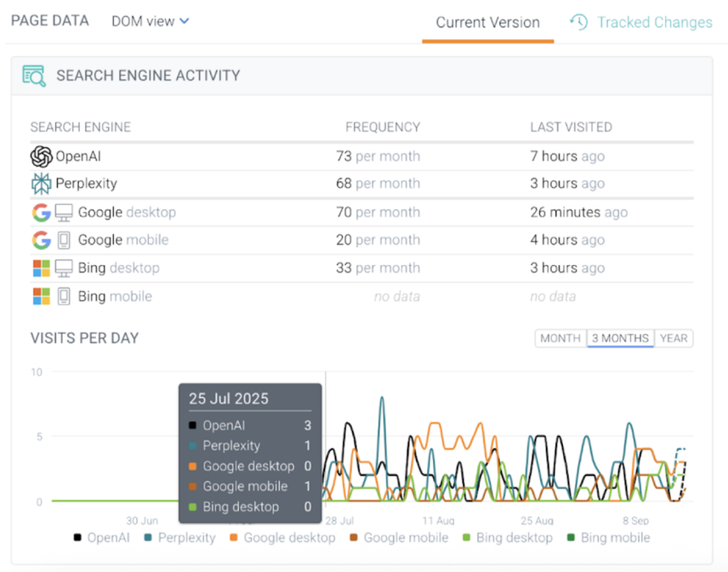728x572 pixels.
Task: Switch the chart to YEAR view
Action: pos(674,338)
